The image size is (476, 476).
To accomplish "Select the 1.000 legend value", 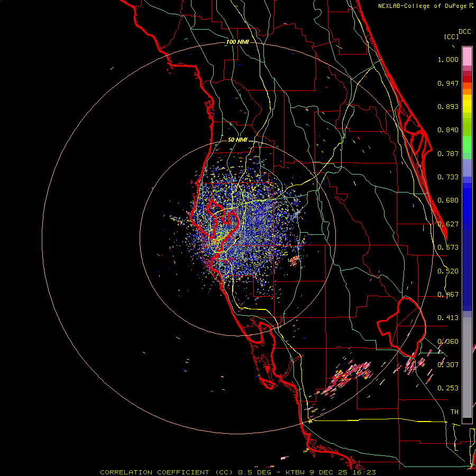I will 448,59.
